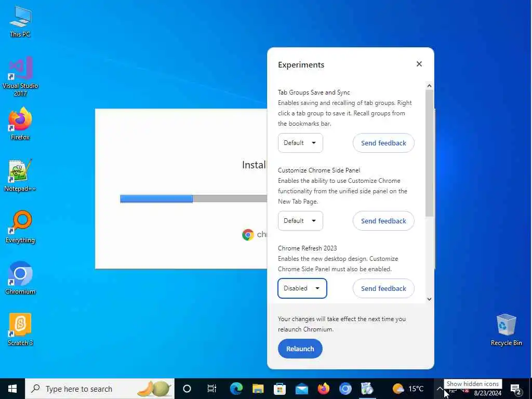532x399 pixels.
Task: Open the Everything search desktop shortcut
Action: [x=20, y=227]
